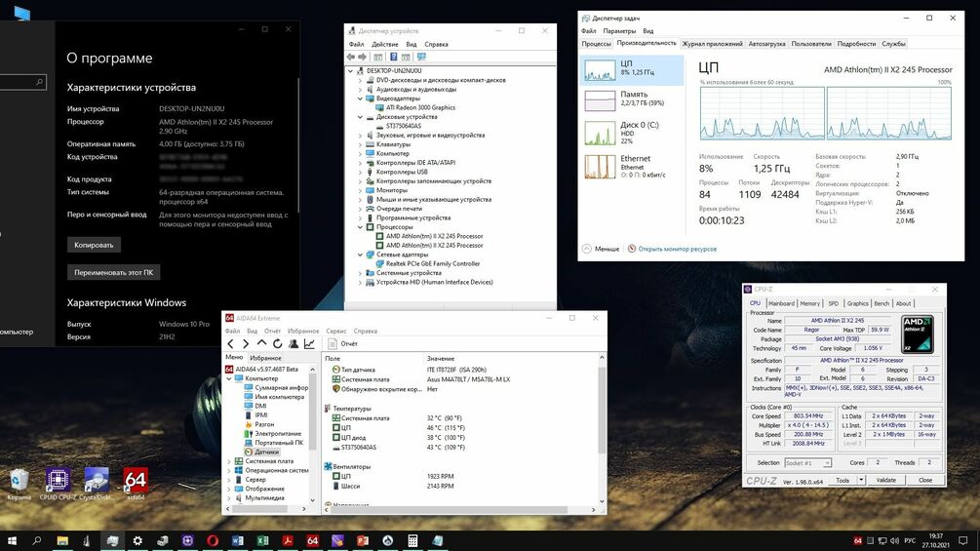
Task: Go up a level in AIDA64 toolbar
Action: point(261,343)
